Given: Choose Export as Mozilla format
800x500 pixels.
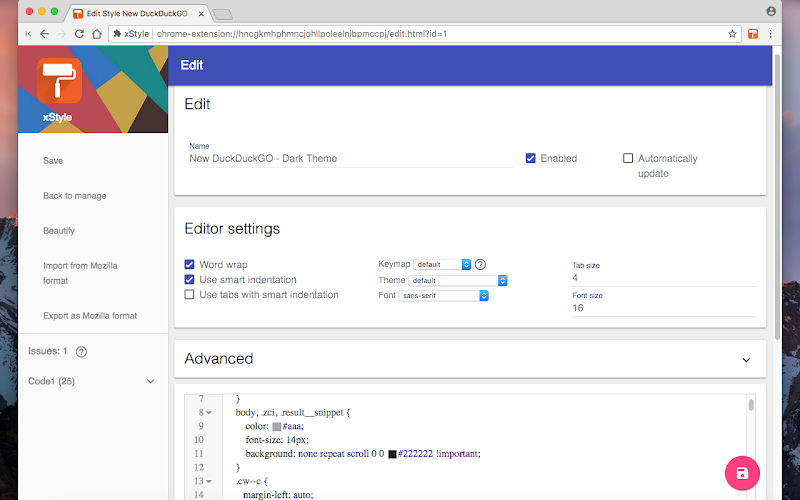Looking at the screenshot, I should [90, 316].
